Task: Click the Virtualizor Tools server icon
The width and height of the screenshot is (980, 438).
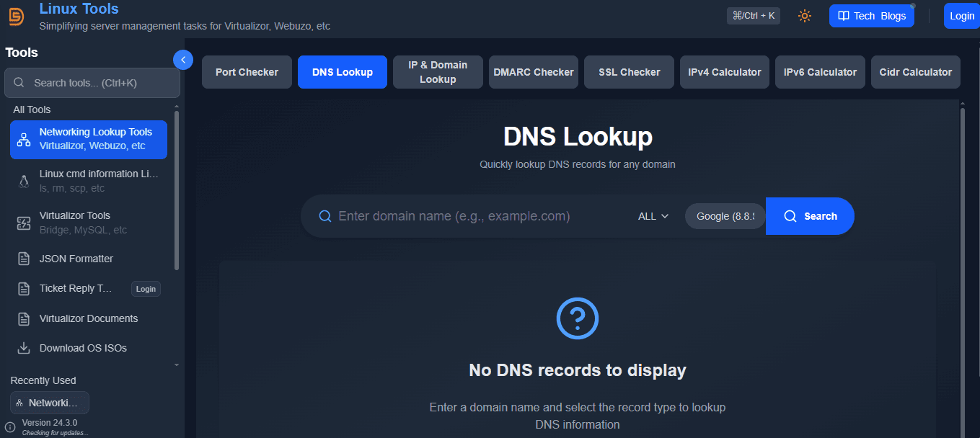Action: pos(24,223)
